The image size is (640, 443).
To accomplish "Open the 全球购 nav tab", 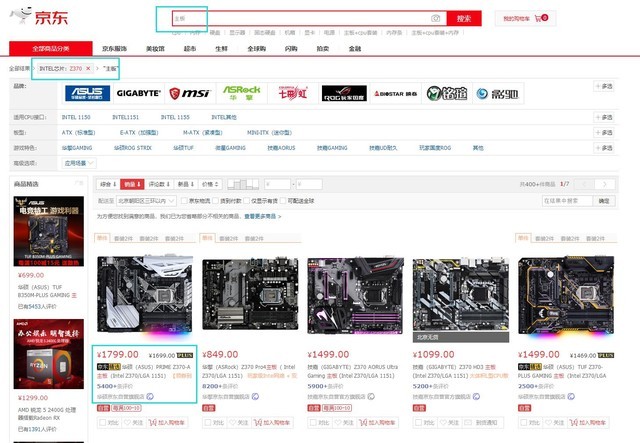I will pyautogui.click(x=256, y=49).
